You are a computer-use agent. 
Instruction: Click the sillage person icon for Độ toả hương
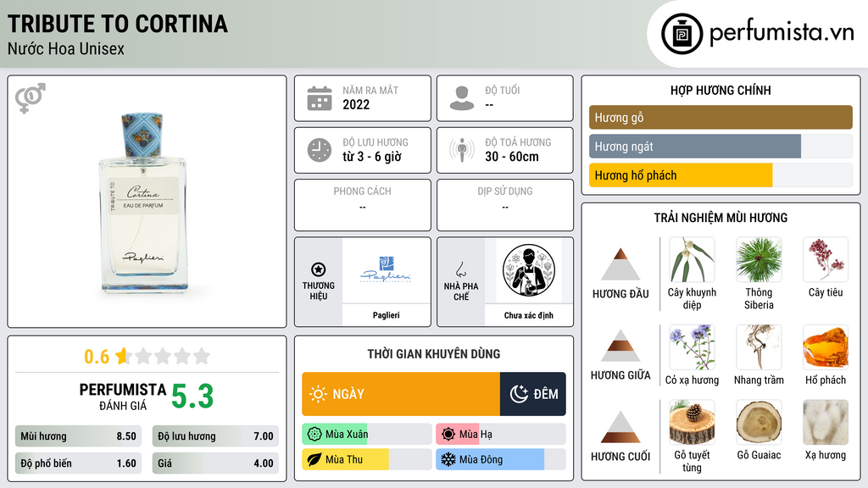coord(462,150)
